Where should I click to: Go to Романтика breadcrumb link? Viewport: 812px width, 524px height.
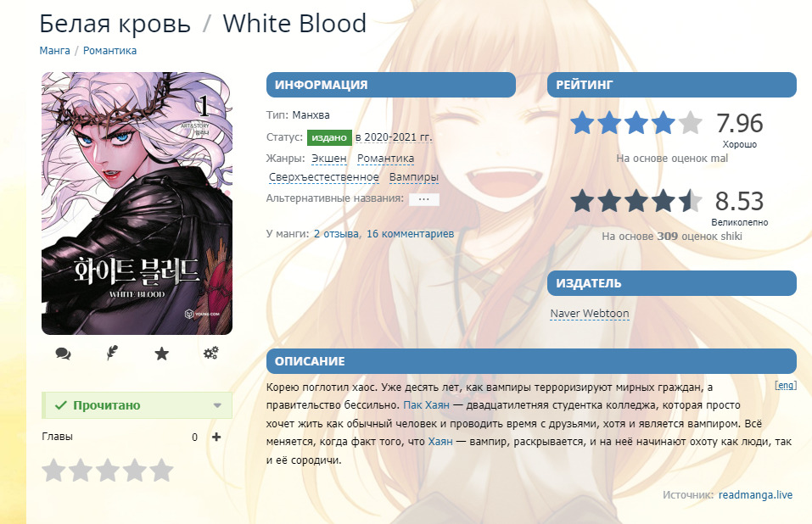tap(109, 51)
